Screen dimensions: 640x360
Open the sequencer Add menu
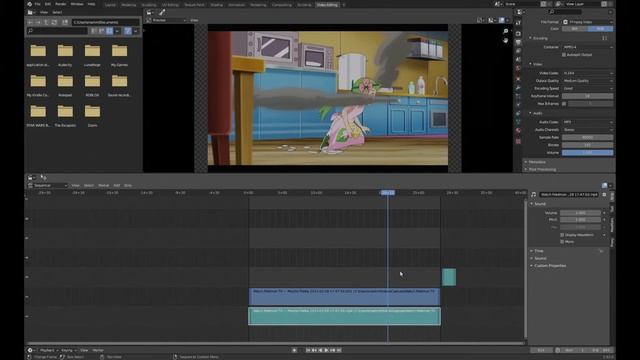pos(117,186)
